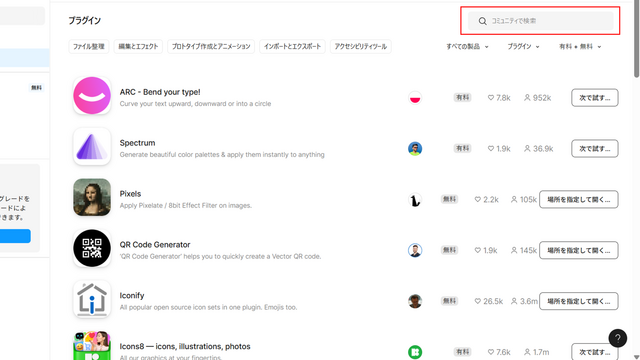Click the blue button in left sidebar
This screenshot has height=360, width=640.
15,236
